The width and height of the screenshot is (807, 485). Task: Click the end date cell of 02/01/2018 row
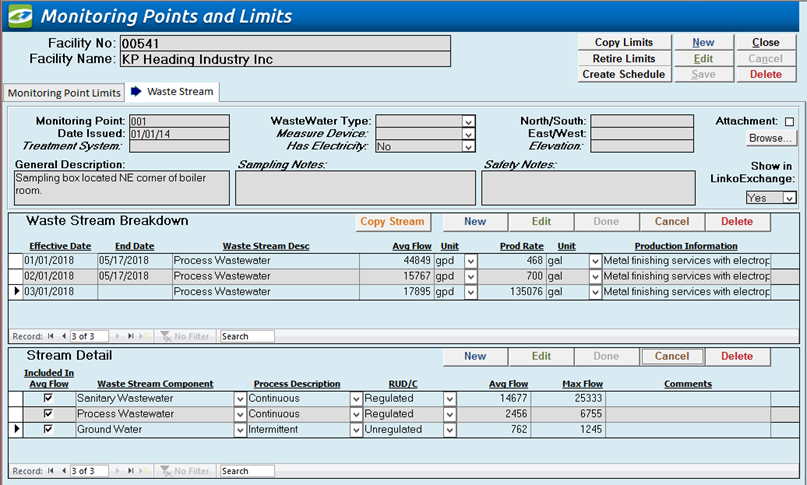(135, 276)
